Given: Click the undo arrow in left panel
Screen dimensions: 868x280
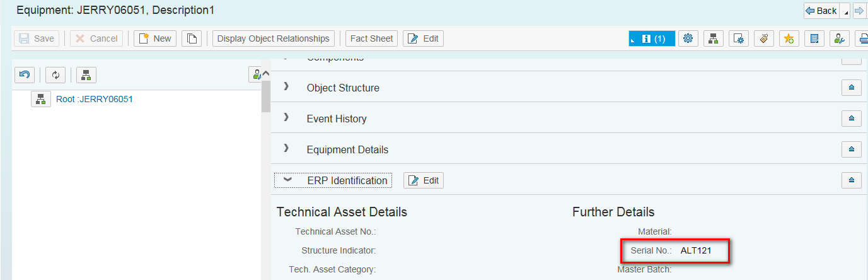Looking at the screenshot, I should tap(25, 75).
